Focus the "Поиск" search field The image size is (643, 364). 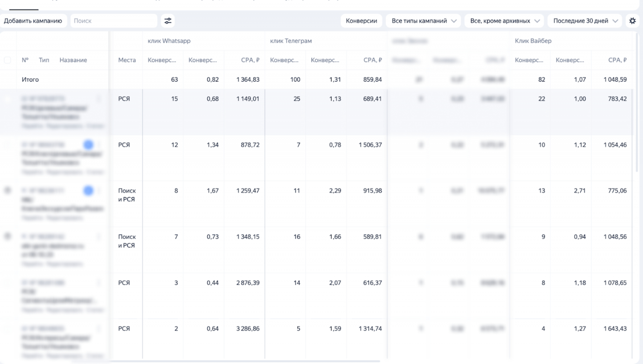click(x=114, y=21)
